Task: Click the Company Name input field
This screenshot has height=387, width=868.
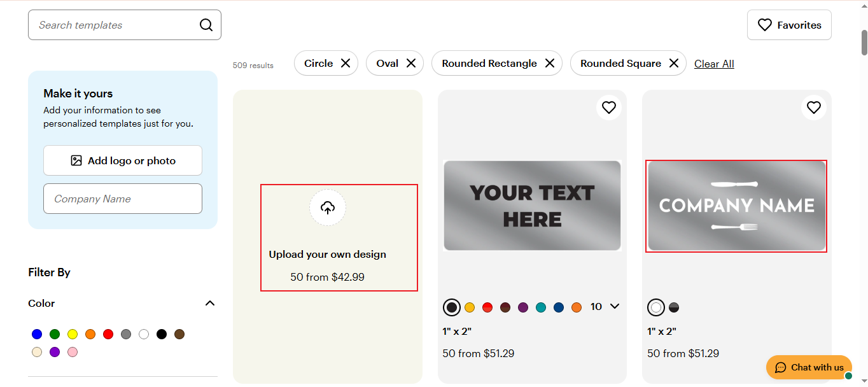Action: 123,199
